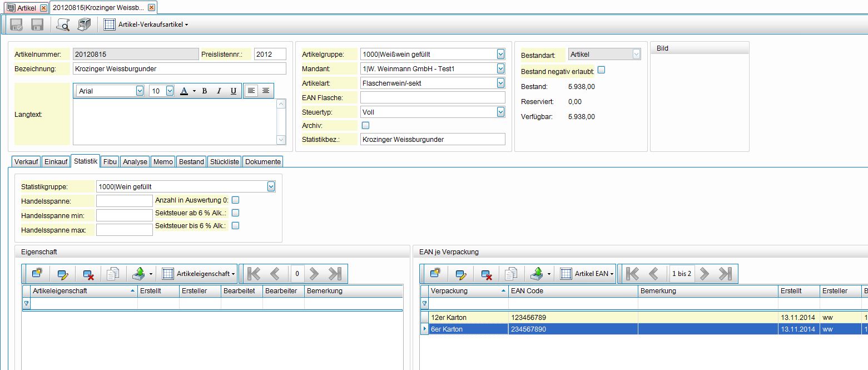The image size is (868, 370).
Task: Toggle italic formatting in Langtext editor
Action: [219, 91]
